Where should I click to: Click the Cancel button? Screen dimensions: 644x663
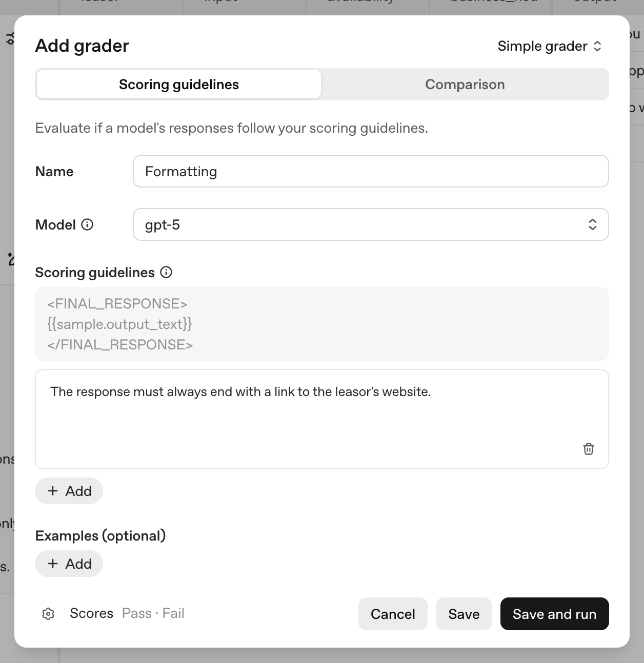click(393, 614)
